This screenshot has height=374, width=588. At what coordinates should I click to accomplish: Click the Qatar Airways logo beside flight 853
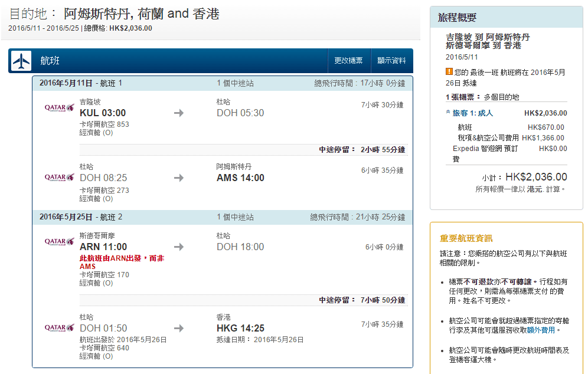[x=60, y=107]
